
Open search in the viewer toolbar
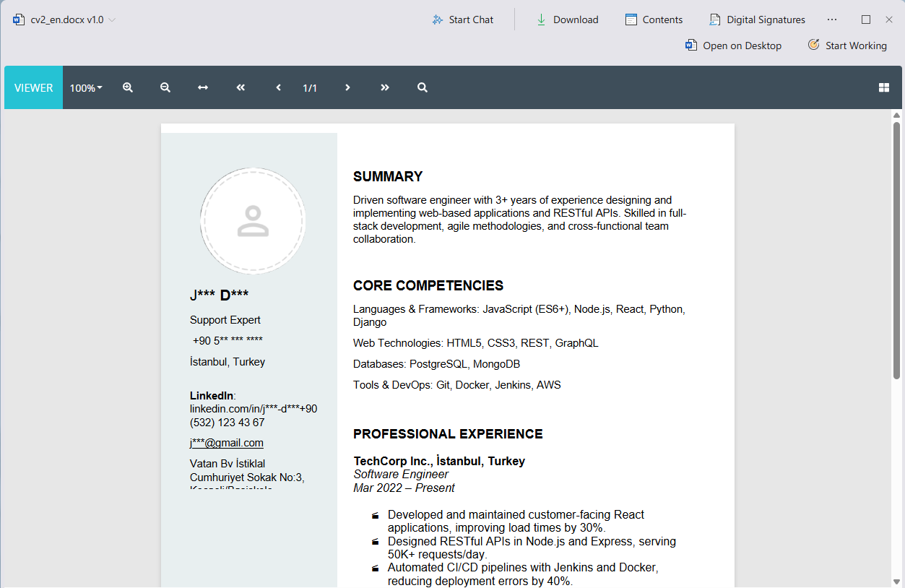[423, 87]
